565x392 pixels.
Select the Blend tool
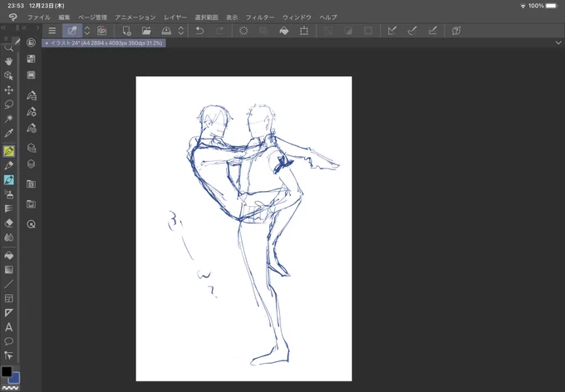(8, 238)
